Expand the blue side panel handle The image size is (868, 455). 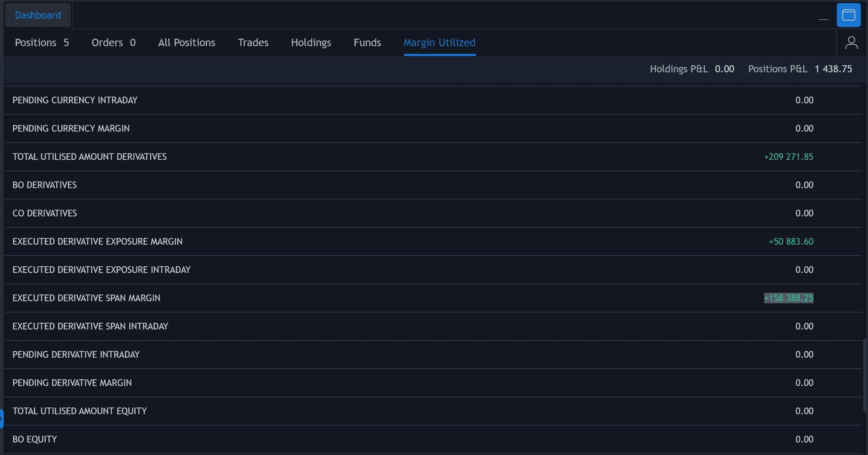click(2, 419)
